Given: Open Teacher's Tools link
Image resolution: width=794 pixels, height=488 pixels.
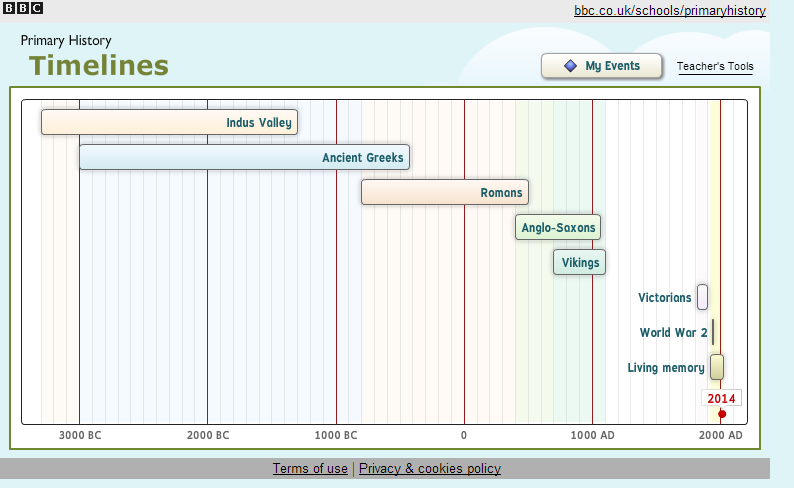Looking at the screenshot, I should [715, 66].
